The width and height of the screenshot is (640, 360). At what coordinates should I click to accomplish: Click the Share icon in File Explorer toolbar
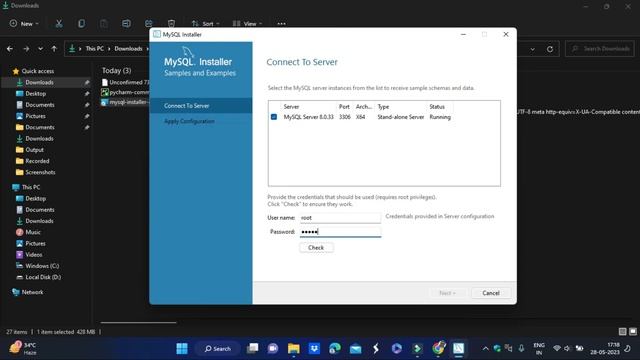[x=149, y=24]
